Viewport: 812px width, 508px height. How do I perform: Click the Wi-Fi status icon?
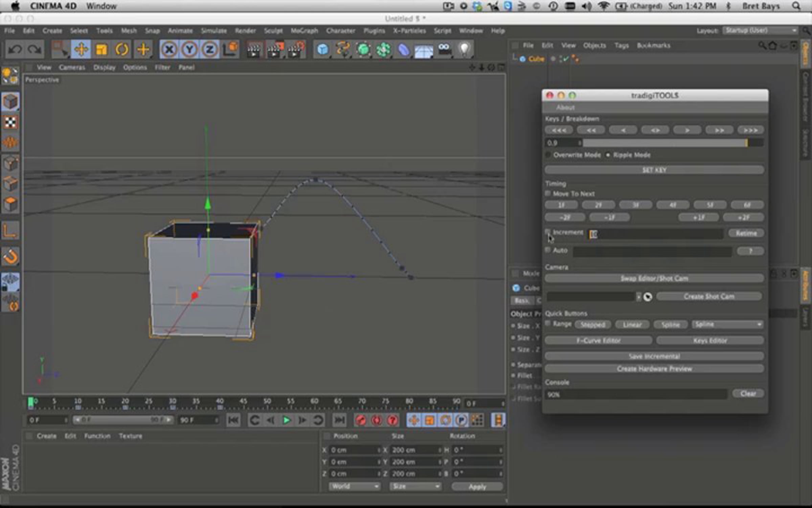point(604,6)
